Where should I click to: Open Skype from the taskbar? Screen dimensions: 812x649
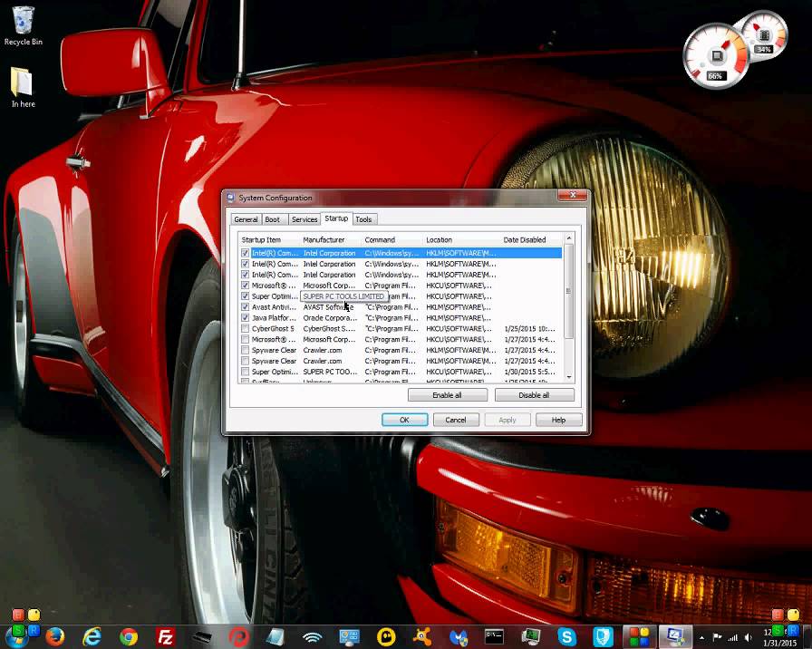[567, 636]
